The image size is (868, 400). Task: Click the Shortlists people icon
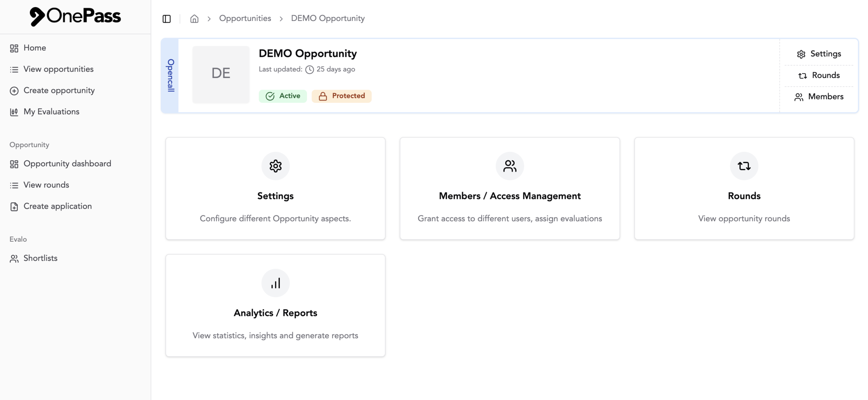pos(14,259)
